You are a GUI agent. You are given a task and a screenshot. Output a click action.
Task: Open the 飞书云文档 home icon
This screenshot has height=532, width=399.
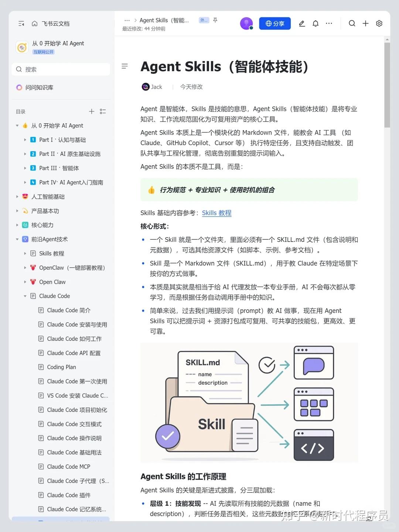click(35, 24)
